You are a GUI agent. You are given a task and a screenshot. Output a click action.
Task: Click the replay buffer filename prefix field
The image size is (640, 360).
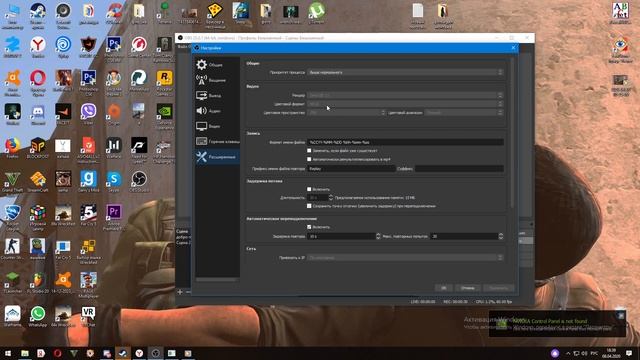click(351, 168)
